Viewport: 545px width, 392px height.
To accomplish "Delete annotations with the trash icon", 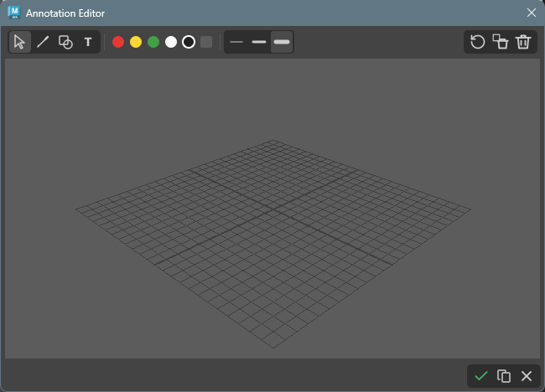I will [523, 42].
